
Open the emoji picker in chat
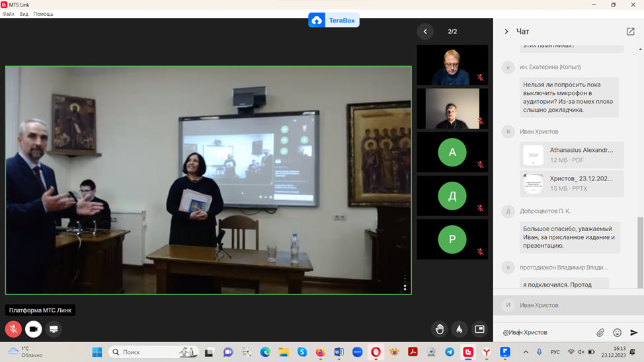[617, 332]
